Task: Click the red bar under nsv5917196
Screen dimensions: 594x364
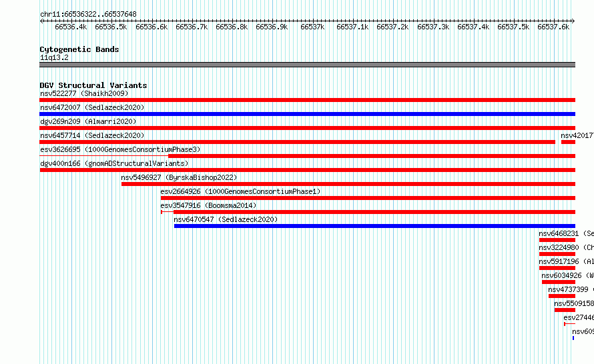Action: pos(557,268)
